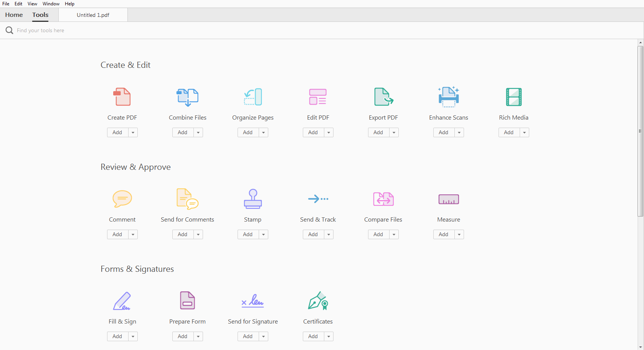Expand the dropdown arrow for Send & Track
The height and width of the screenshot is (350, 644).
tap(329, 234)
